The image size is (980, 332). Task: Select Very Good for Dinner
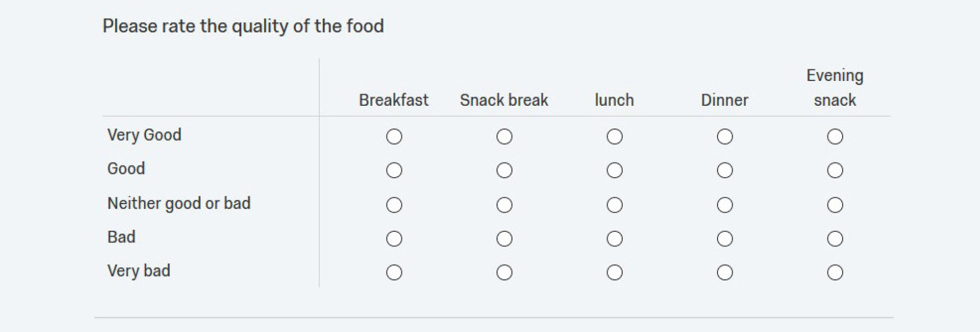pyautogui.click(x=725, y=137)
